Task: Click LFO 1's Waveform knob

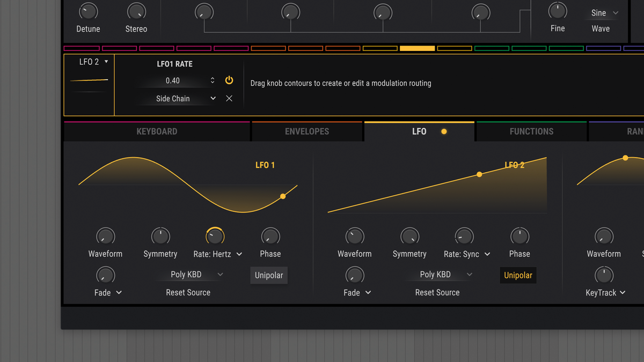Action: click(105, 236)
